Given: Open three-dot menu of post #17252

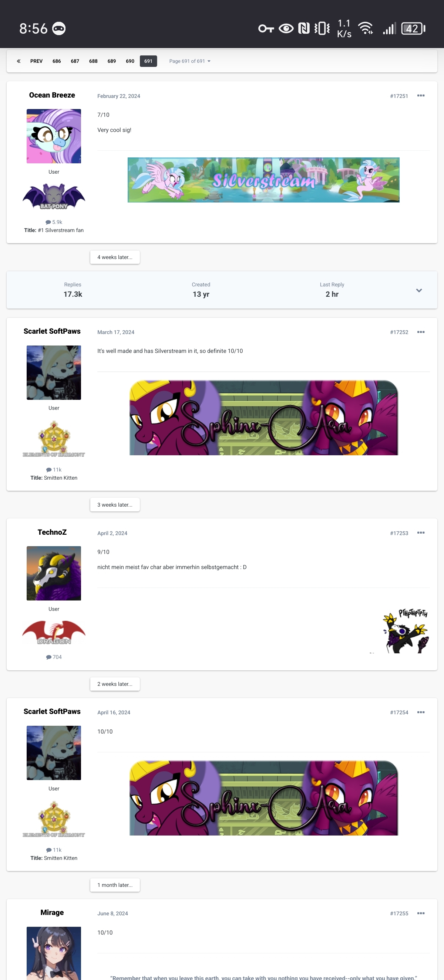Looking at the screenshot, I should [420, 332].
